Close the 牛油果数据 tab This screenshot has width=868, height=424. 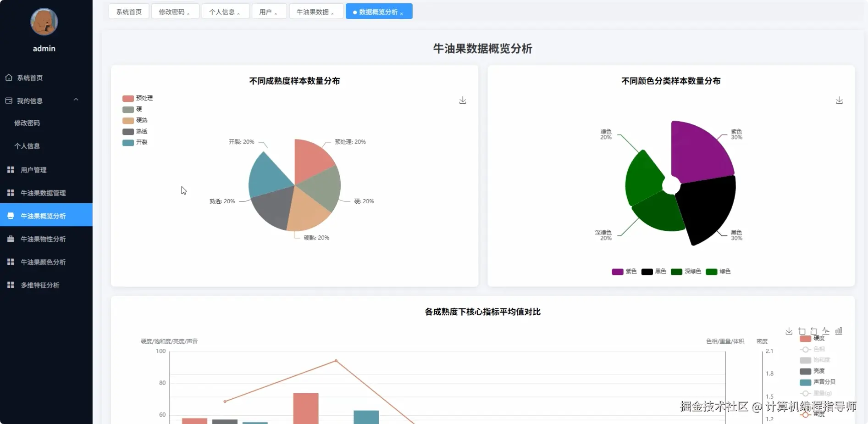332,13
